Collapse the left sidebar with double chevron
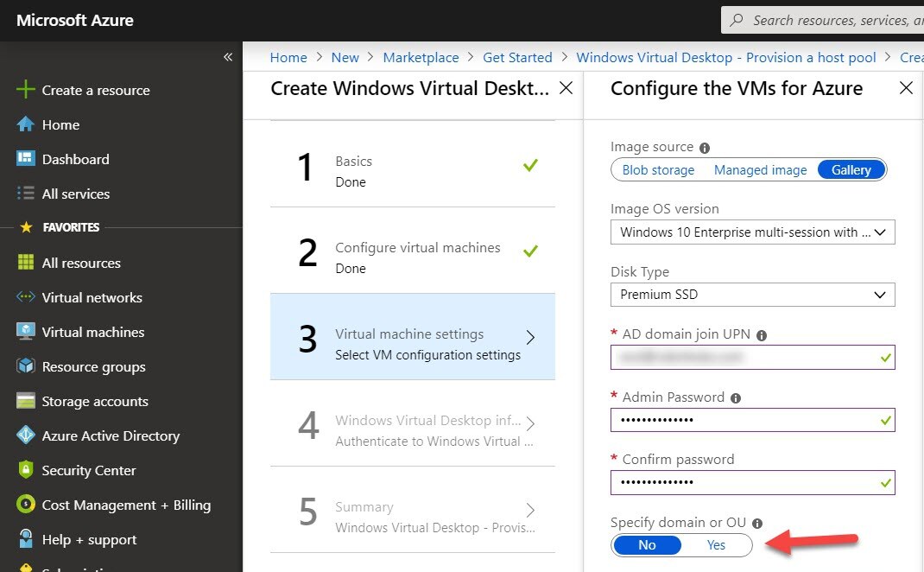The width and height of the screenshot is (924, 572). click(228, 57)
